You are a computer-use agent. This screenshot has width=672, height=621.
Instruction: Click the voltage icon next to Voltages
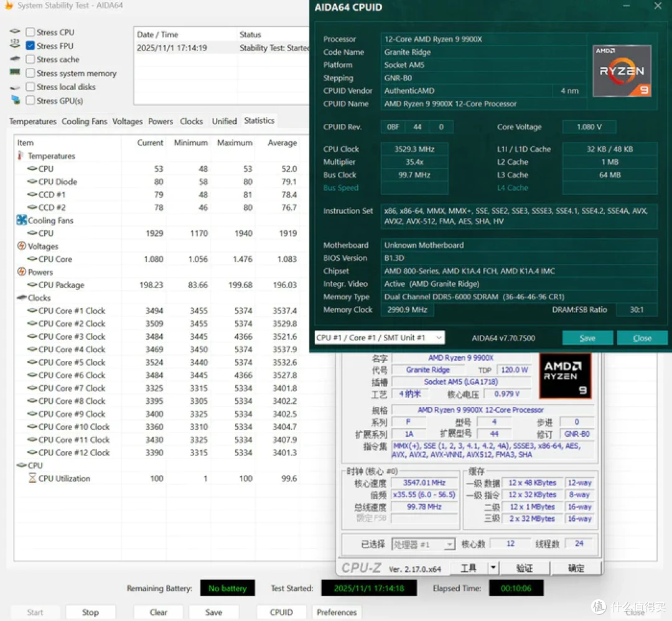tap(21, 246)
